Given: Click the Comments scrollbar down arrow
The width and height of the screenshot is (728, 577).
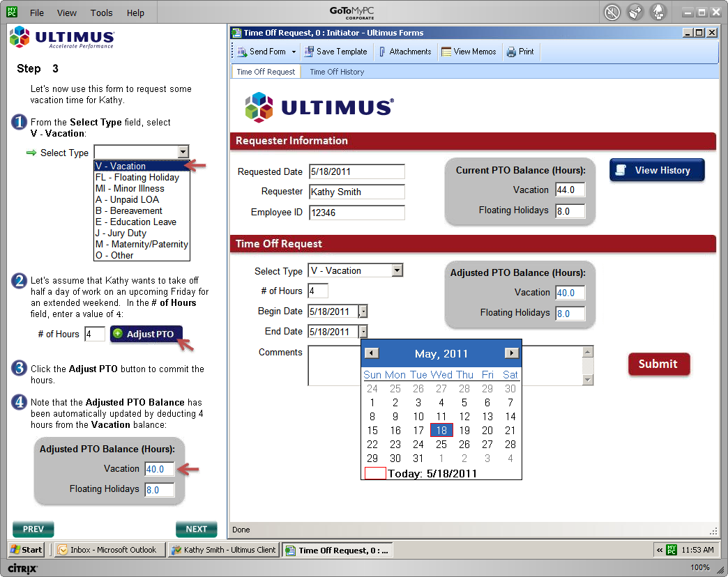Looking at the screenshot, I should [x=588, y=380].
